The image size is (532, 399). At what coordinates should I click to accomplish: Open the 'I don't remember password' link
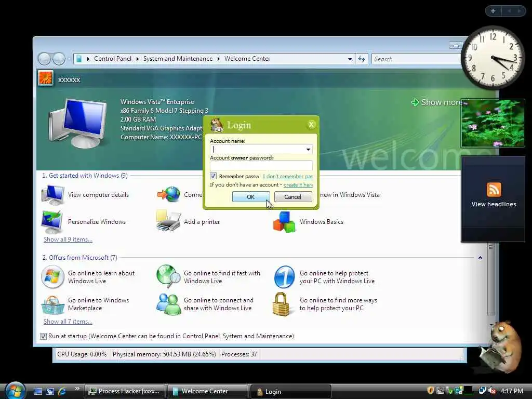pos(288,177)
